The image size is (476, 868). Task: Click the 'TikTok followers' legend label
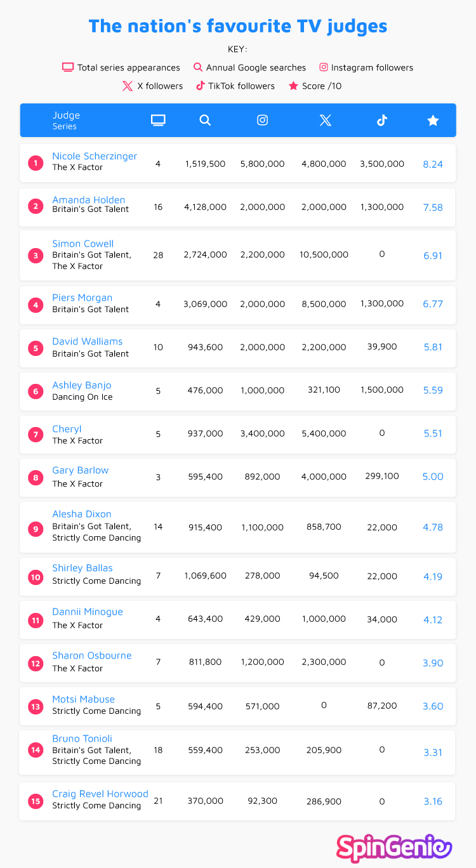pyautogui.click(x=242, y=86)
